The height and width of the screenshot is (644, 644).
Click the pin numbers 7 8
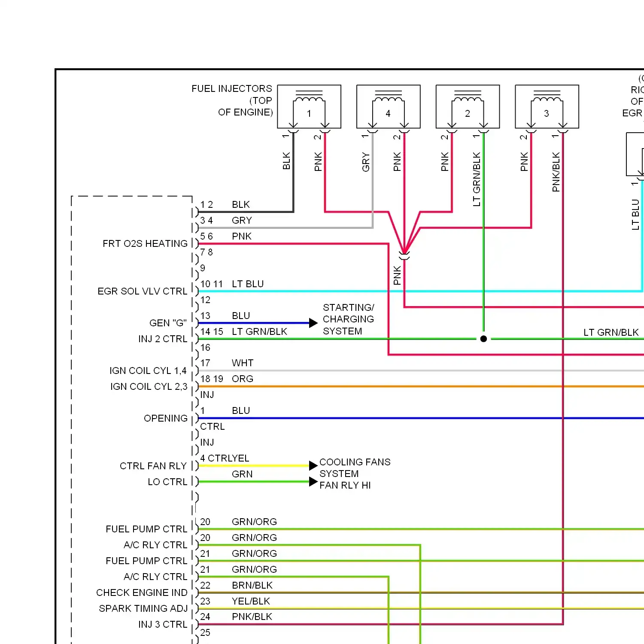pyautogui.click(x=207, y=252)
